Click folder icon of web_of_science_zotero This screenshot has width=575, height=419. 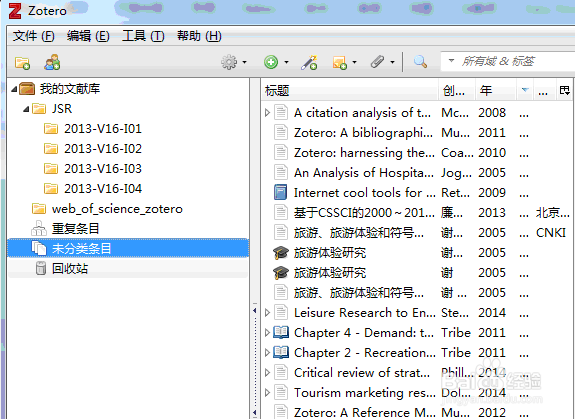(x=39, y=209)
